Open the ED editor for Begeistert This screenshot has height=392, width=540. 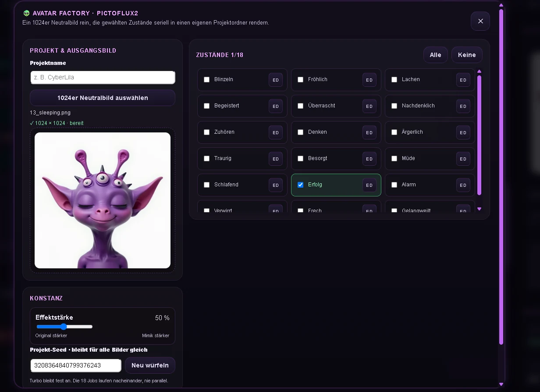point(276,106)
